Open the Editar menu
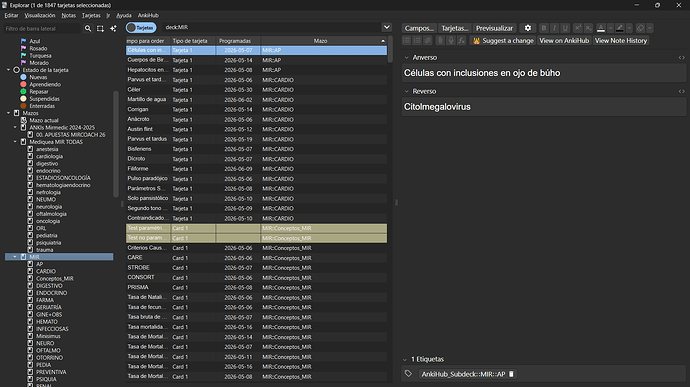The image size is (690, 387). [x=11, y=15]
